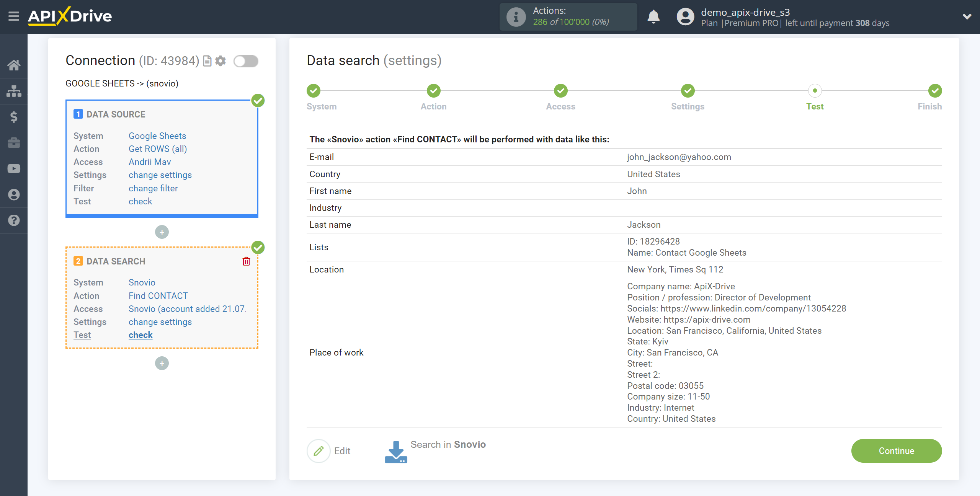Click the DATA SEARCH block header

[x=116, y=261]
